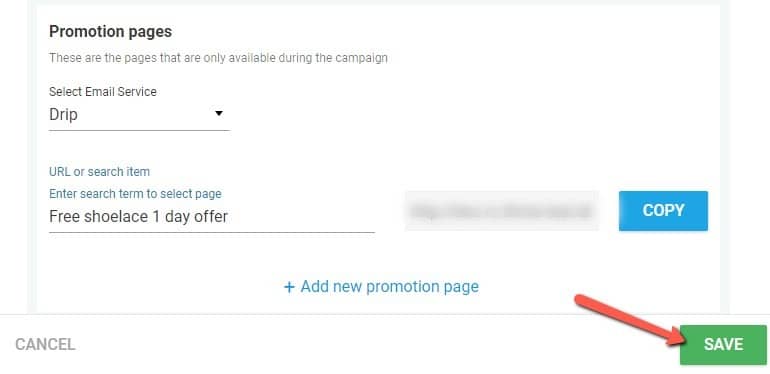Click the Promotion pages heading

pos(110,31)
